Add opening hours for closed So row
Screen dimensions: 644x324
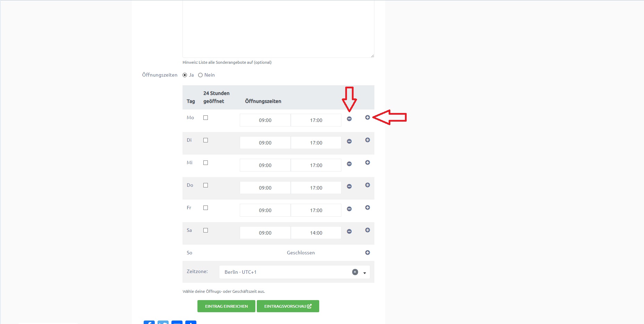(x=367, y=253)
